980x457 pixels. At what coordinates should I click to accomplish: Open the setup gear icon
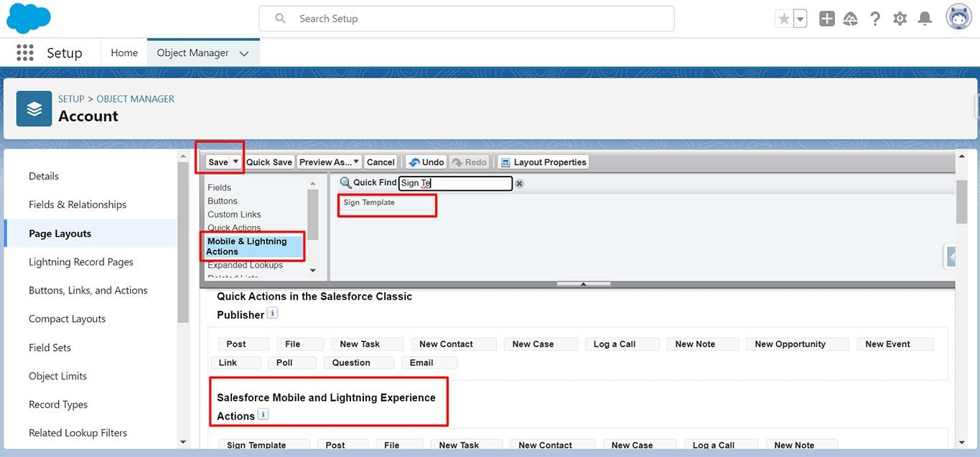(x=900, y=19)
